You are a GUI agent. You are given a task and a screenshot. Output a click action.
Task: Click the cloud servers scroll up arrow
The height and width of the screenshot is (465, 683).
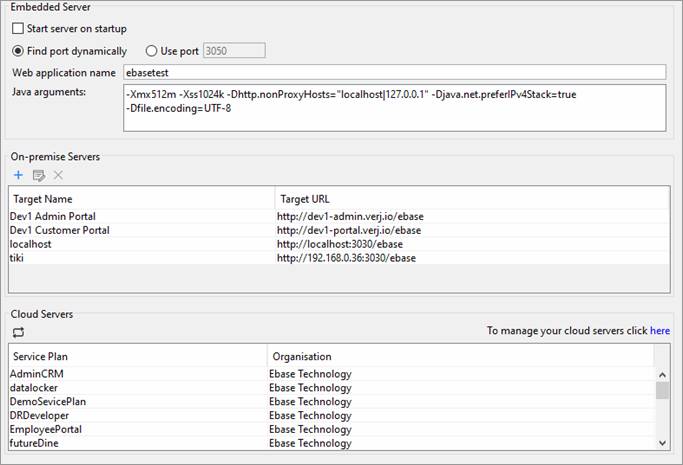(x=663, y=374)
